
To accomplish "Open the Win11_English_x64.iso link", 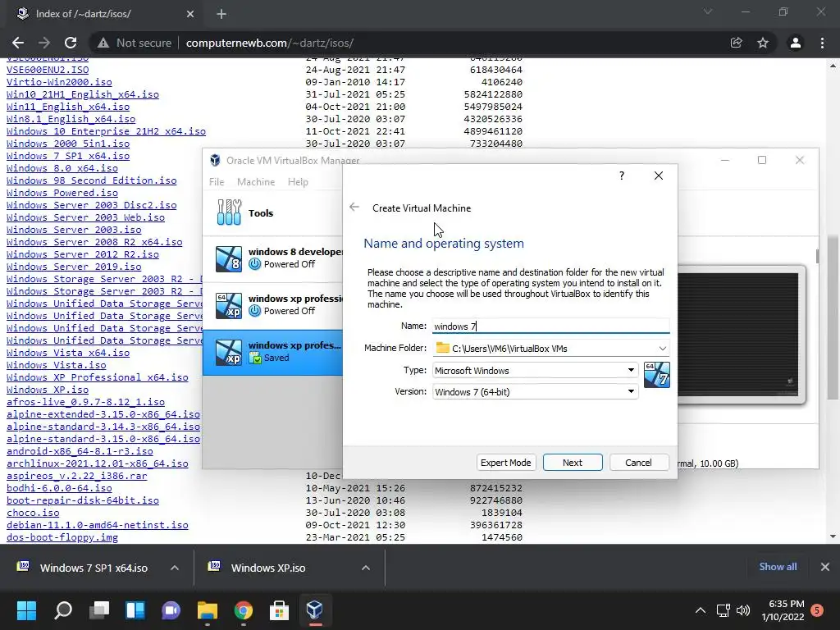I will pos(68,107).
